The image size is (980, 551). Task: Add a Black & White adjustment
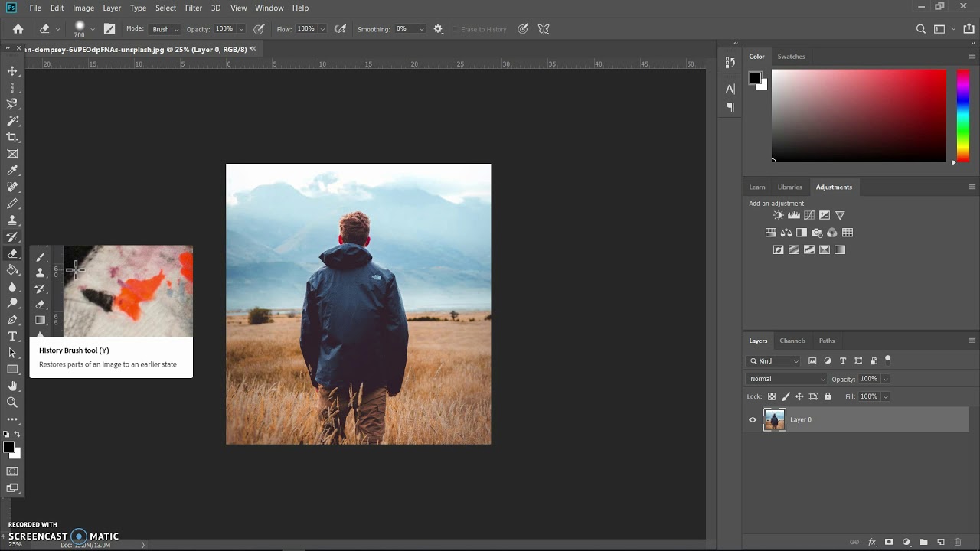pyautogui.click(x=802, y=233)
